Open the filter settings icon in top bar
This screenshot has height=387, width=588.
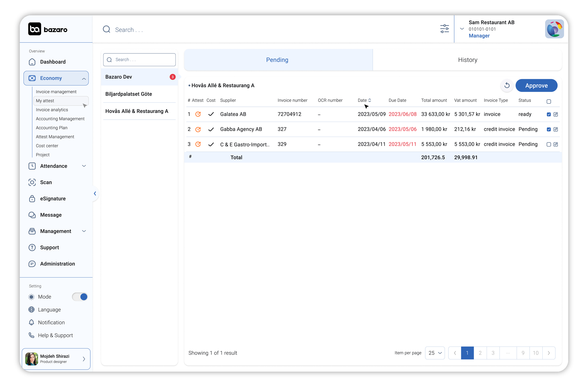coord(444,29)
